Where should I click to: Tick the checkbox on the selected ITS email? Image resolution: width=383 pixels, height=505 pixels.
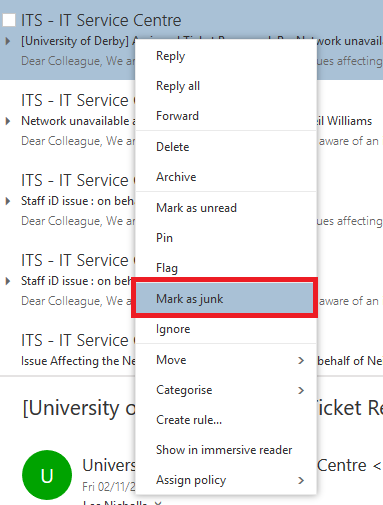click(x=9, y=20)
